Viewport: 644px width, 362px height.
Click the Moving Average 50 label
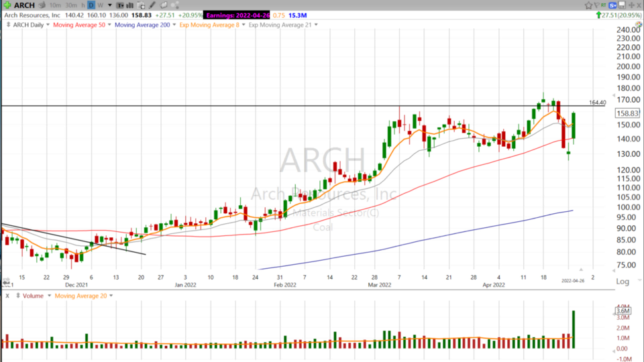pyautogui.click(x=79, y=25)
